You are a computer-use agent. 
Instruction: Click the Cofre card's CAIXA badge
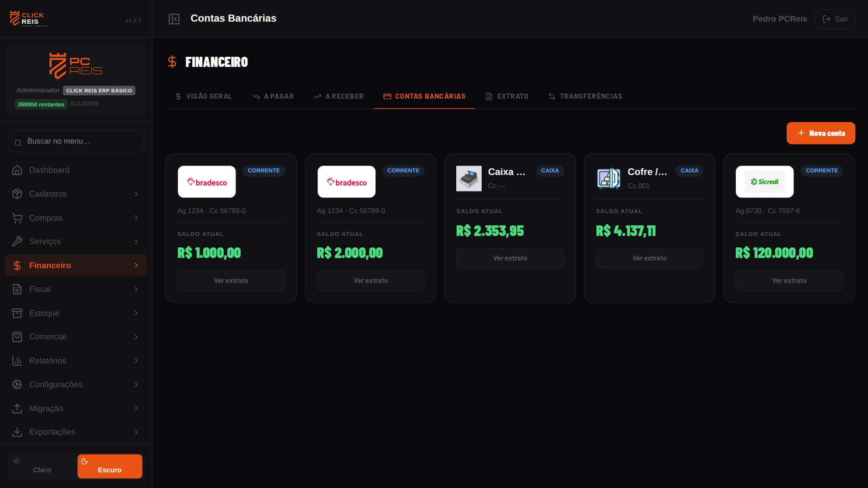pos(689,171)
